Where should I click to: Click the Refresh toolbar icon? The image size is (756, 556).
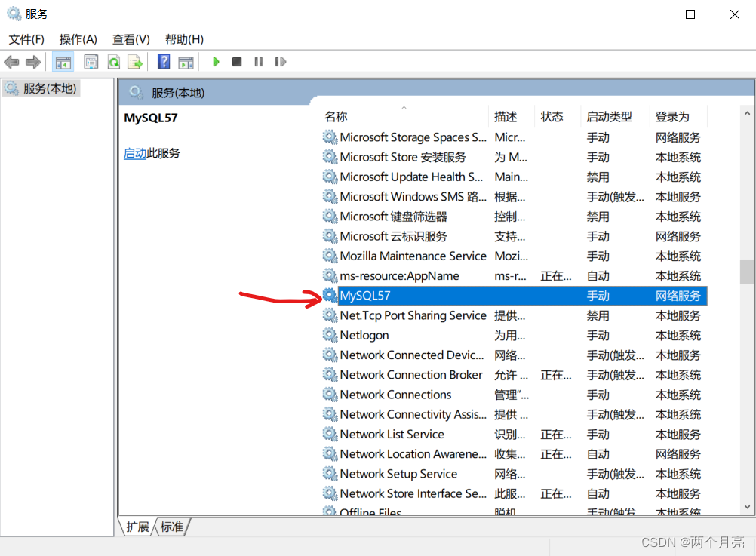(x=114, y=62)
